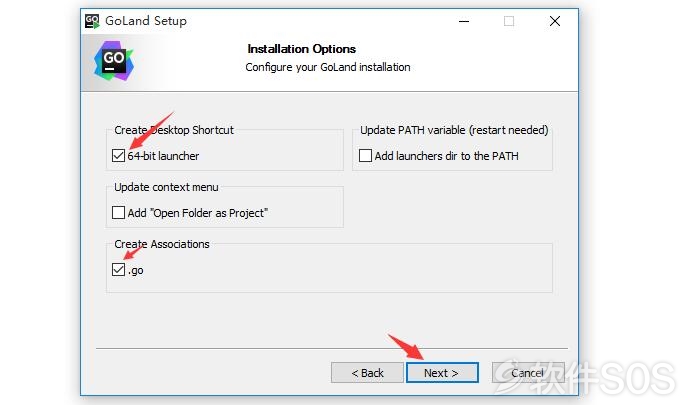Minimize the GoLand Setup window
687x405 pixels.
464,21
